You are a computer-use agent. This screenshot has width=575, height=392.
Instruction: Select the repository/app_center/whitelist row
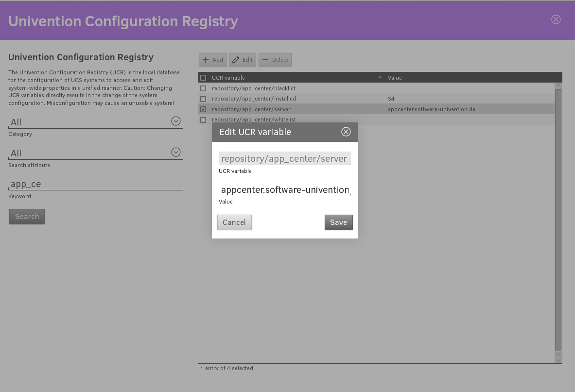tap(254, 119)
